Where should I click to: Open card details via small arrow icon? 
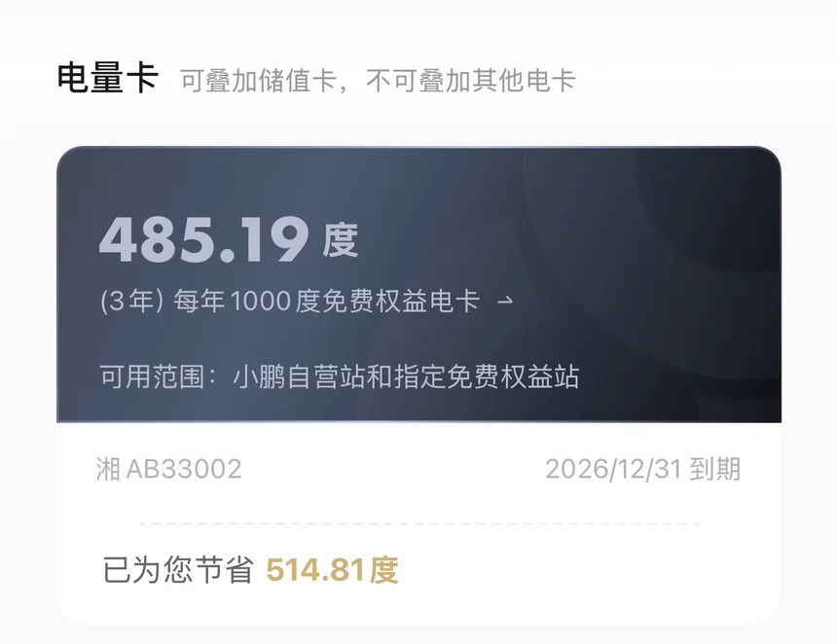point(505,301)
